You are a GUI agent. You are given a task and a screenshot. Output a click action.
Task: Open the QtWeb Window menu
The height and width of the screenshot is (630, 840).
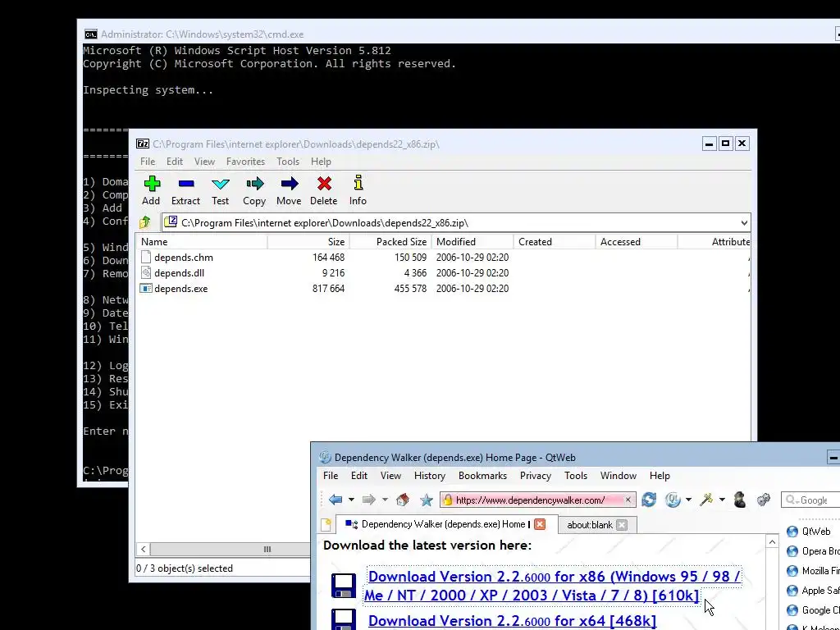click(x=619, y=476)
